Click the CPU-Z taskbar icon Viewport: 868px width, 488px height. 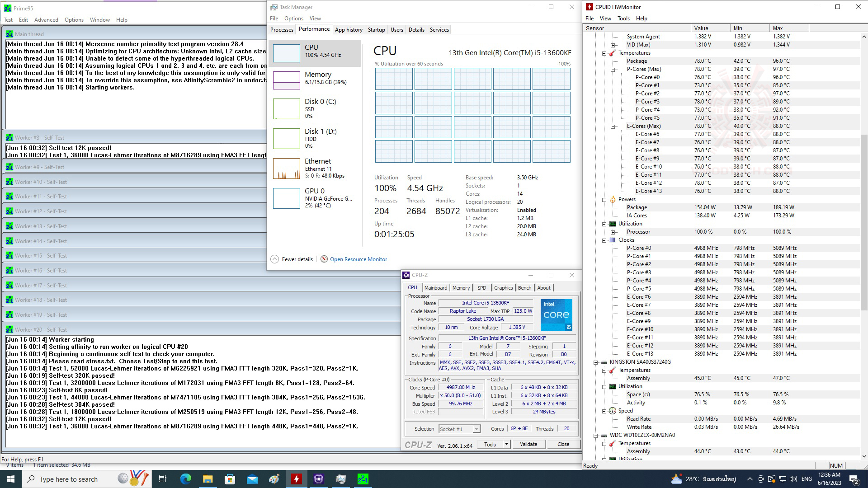click(x=319, y=479)
